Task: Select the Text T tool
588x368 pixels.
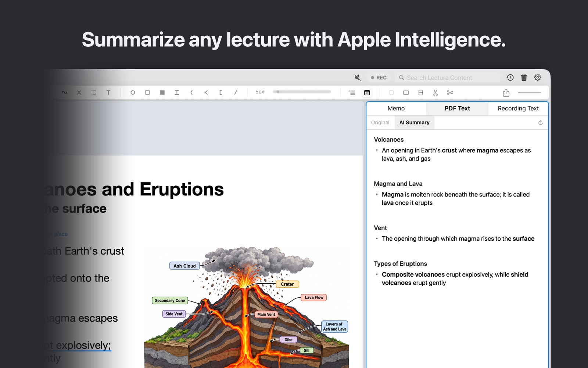Action: (x=108, y=92)
